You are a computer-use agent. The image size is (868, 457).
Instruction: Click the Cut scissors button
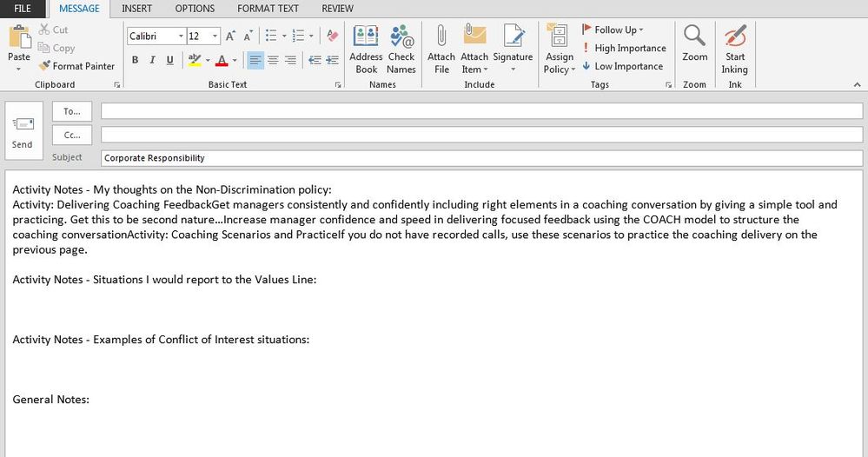coord(53,30)
